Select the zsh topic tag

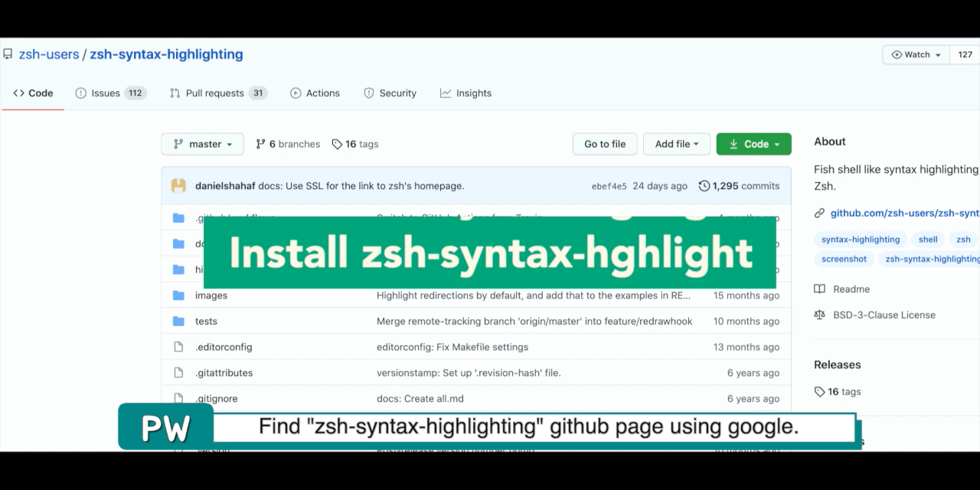point(963,240)
